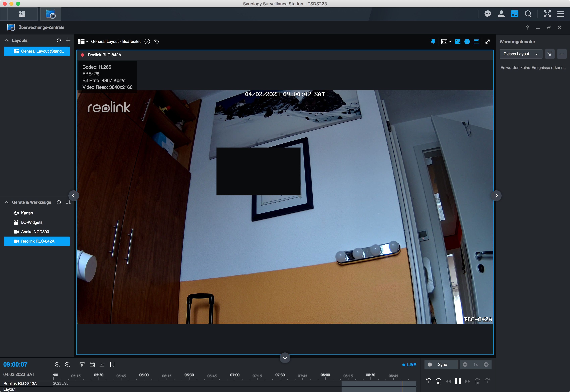Toggle the camera info overlay icon
This screenshot has height=392, width=570.
tap(467, 42)
